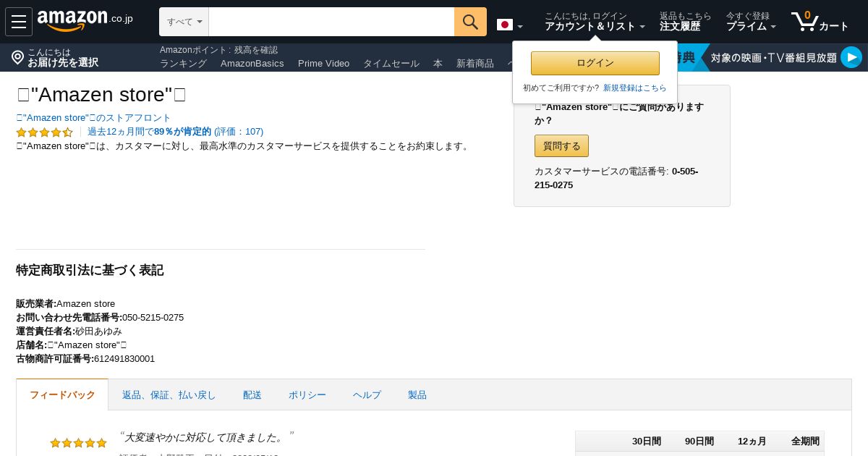This screenshot has height=456, width=868.
Task: Switch to the 製品 tab
Action: pyautogui.click(x=417, y=394)
